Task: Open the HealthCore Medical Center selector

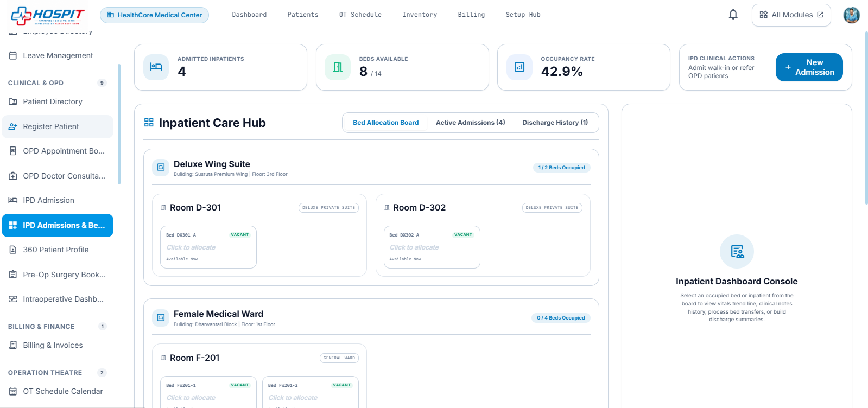Action: pos(154,15)
